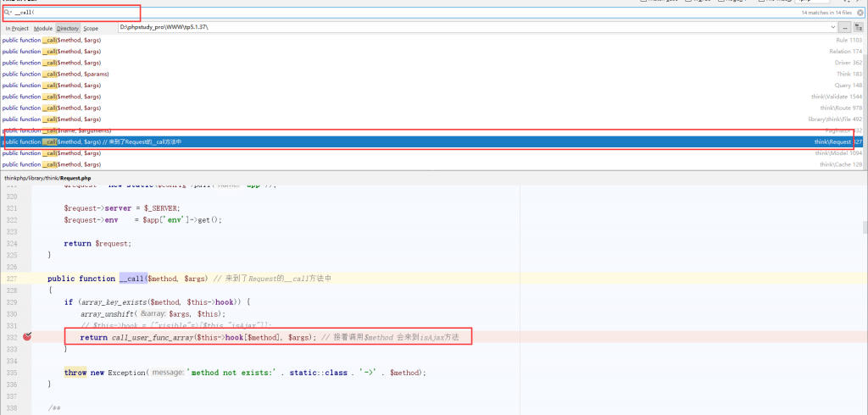This screenshot has width=868, height=415.
Task: Switch to the Module scope tab
Action: (x=42, y=28)
